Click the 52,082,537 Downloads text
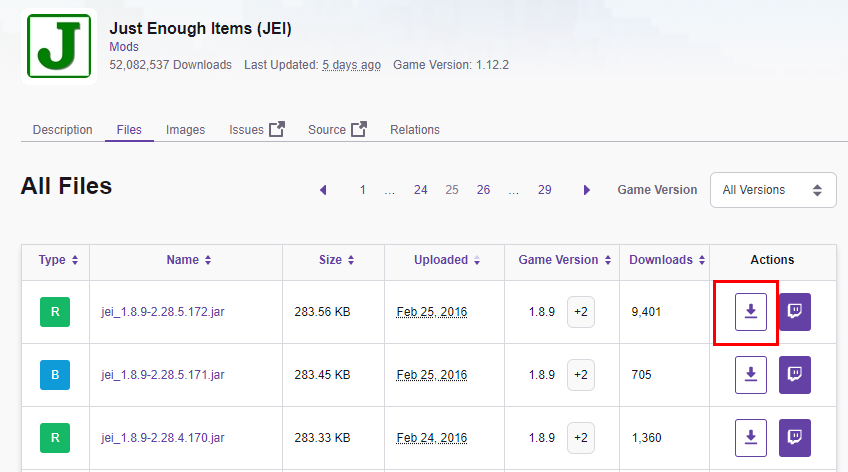 pyautogui.click(x=170, y=65)
